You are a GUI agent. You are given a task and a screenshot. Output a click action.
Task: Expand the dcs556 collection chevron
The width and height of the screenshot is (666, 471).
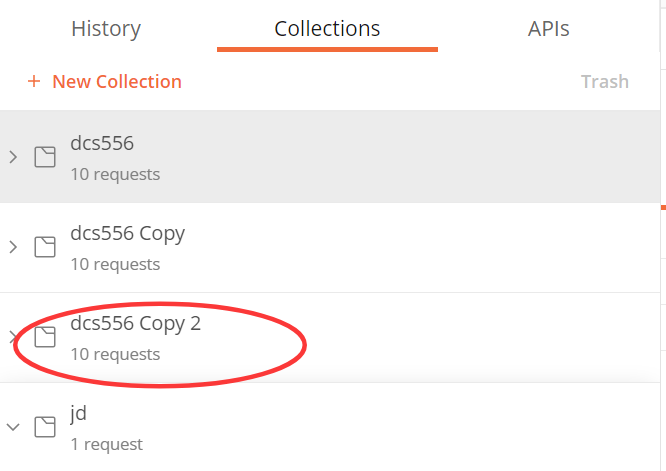point(13,157)
